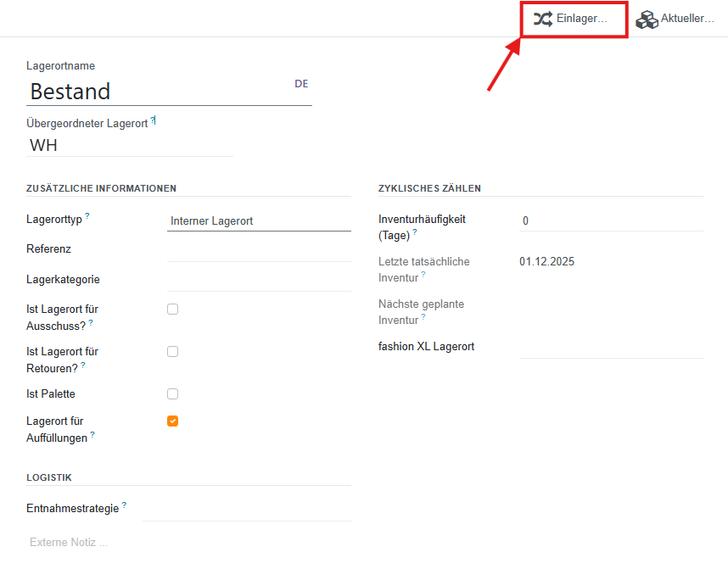Show help tooltip next to Lagerorttyp

87,216
